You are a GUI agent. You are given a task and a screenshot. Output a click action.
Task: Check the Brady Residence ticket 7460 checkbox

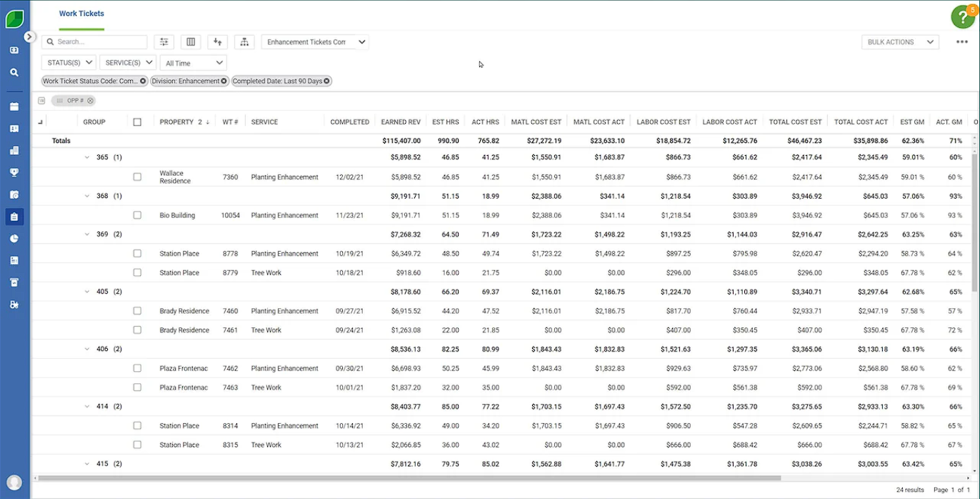(x=137, y=311)
